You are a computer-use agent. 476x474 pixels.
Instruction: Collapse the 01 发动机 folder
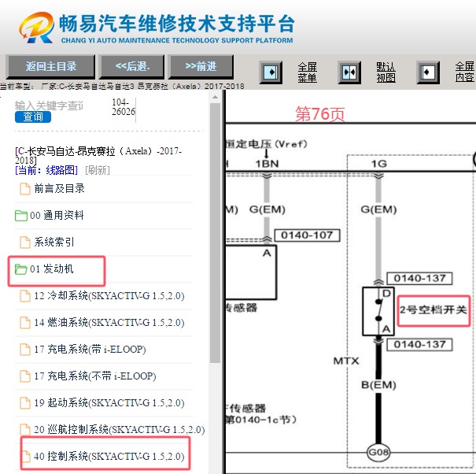click(x=52, y=269)
